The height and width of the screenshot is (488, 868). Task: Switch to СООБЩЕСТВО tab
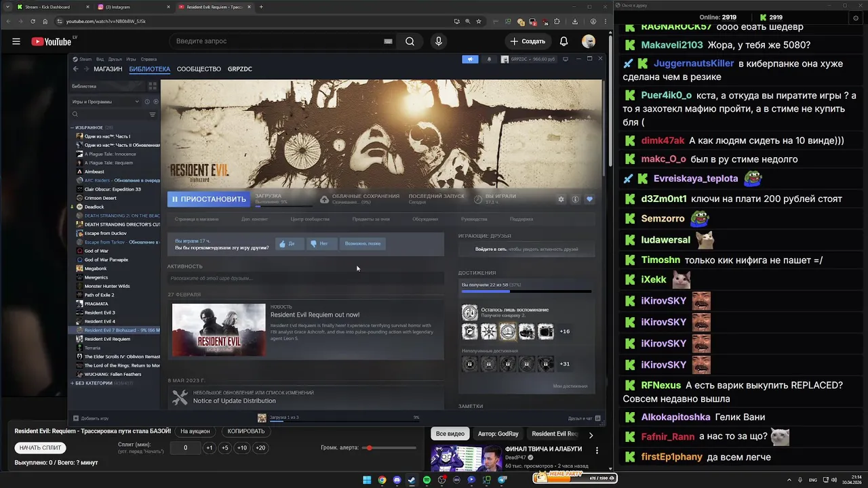point(199,69)
